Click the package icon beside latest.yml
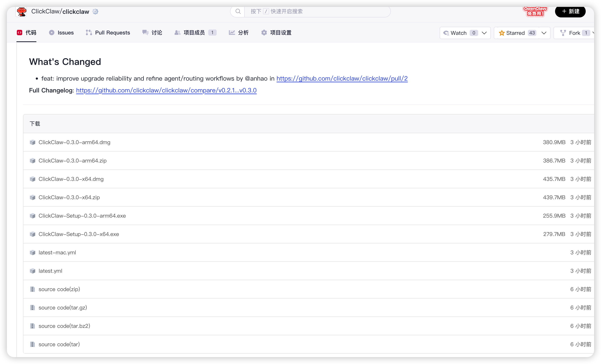The image size is (601, 364). click(x=32, y=271)
